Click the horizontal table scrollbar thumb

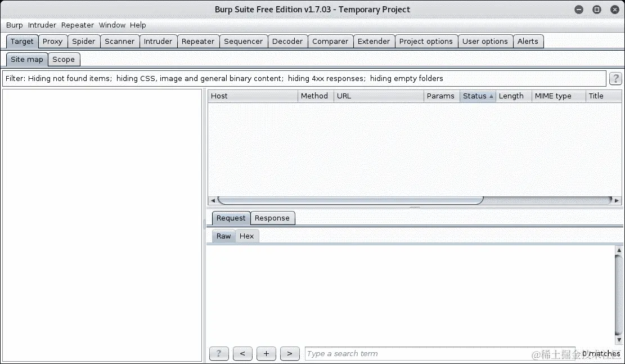351,200
